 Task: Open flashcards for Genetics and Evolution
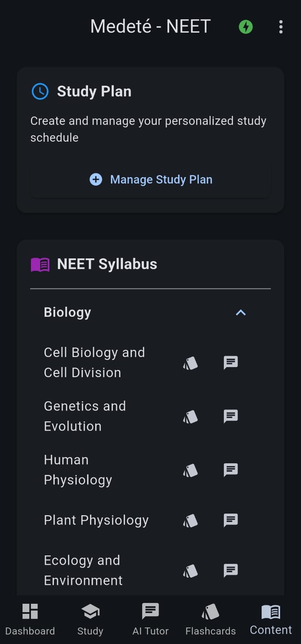click(x=190, y=417)
